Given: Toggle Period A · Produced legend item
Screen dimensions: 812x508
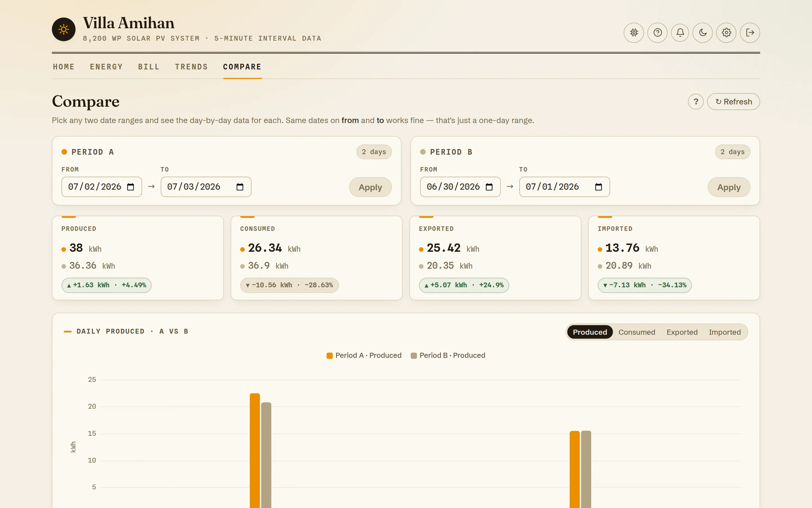Looking at the screenshot, I should [x=364, y=356].
